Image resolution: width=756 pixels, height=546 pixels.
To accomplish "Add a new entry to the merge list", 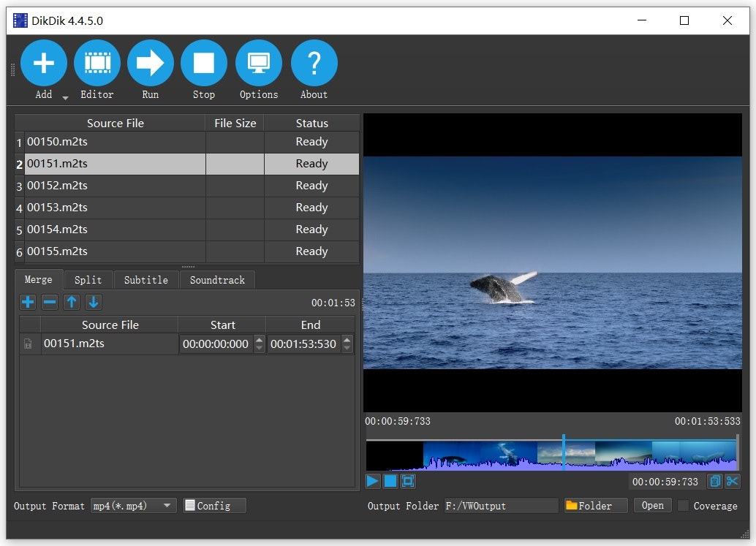I will pyautogui.click(x=27, y=302).
